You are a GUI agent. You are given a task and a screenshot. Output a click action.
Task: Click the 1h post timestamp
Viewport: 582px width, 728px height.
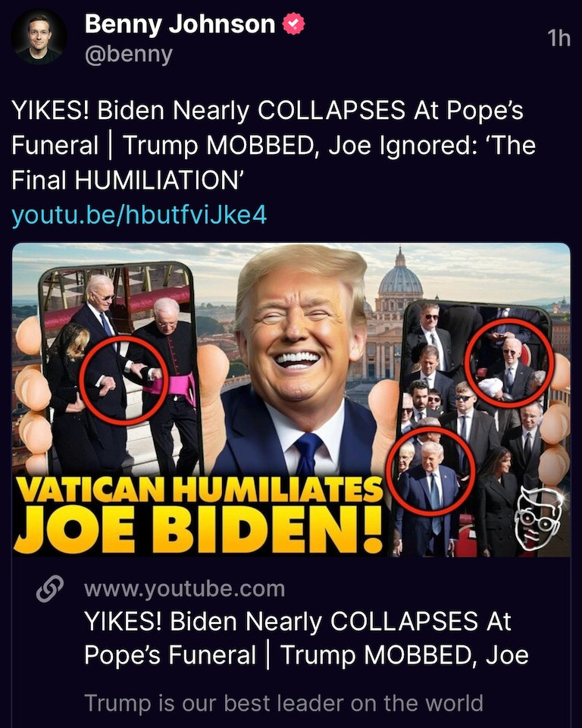559,38
